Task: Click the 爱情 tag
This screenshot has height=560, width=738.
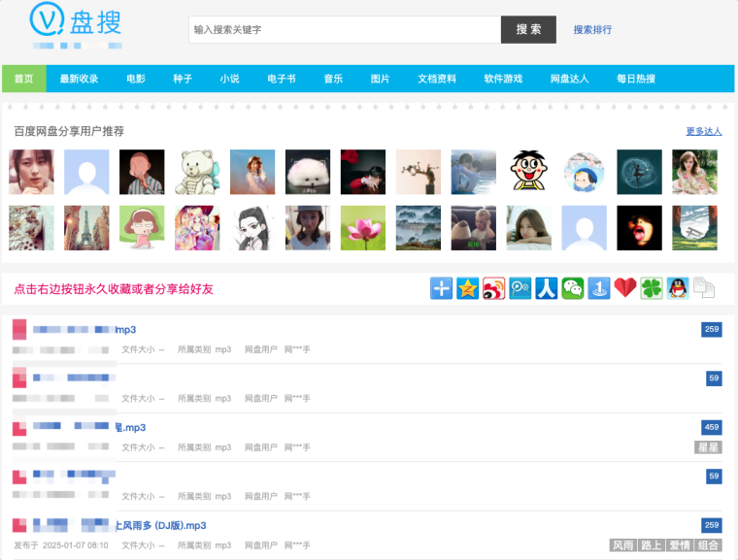Action: pos(680,545)
